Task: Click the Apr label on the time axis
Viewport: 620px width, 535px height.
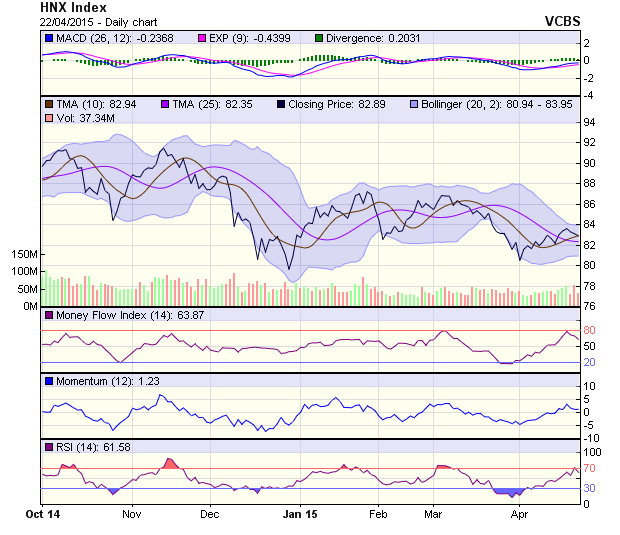Action: click(x=519, y=513)
